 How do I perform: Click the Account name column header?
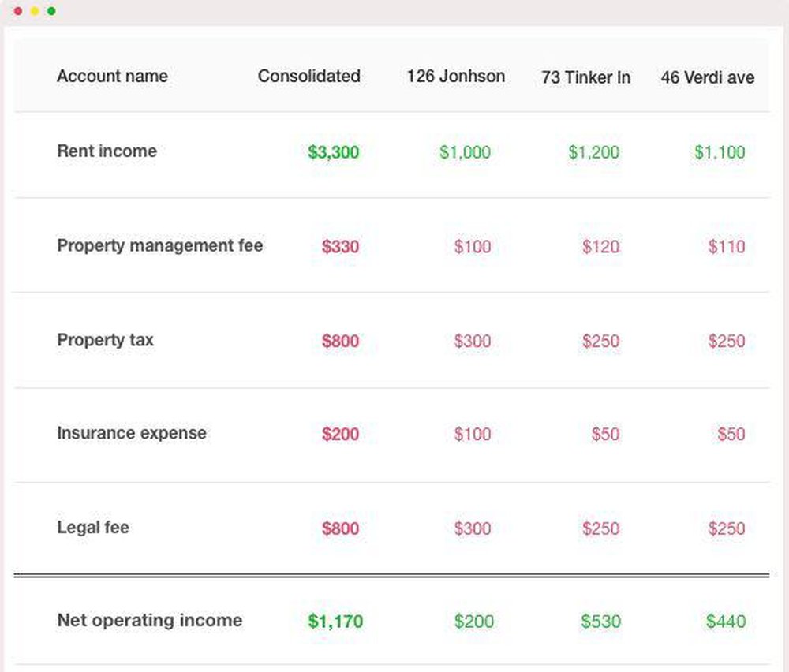click(x=112, y=77)
